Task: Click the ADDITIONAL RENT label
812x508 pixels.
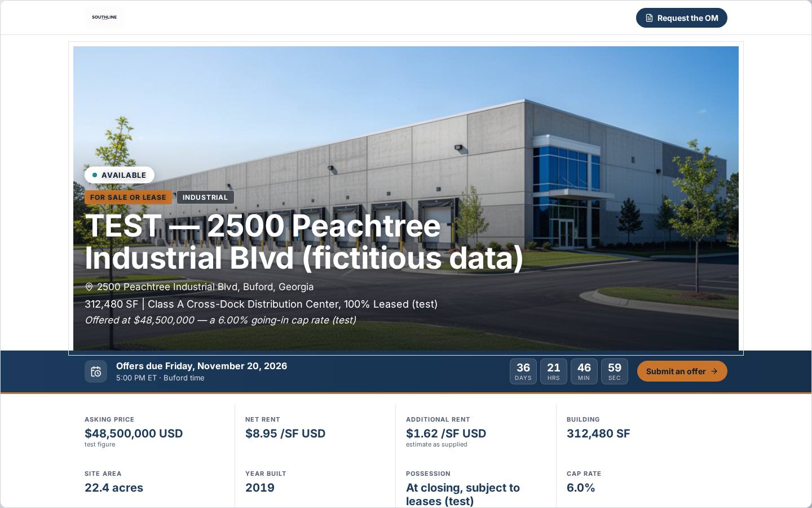Action: pyautogui.click(x=438, y=420)
